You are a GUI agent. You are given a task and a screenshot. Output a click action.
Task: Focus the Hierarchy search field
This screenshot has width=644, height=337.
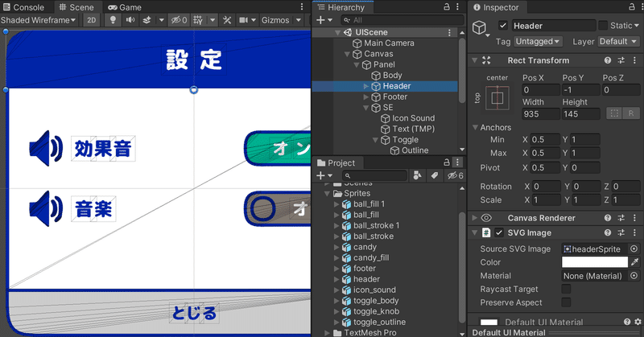pyautogui.click(x=402, y=19)
